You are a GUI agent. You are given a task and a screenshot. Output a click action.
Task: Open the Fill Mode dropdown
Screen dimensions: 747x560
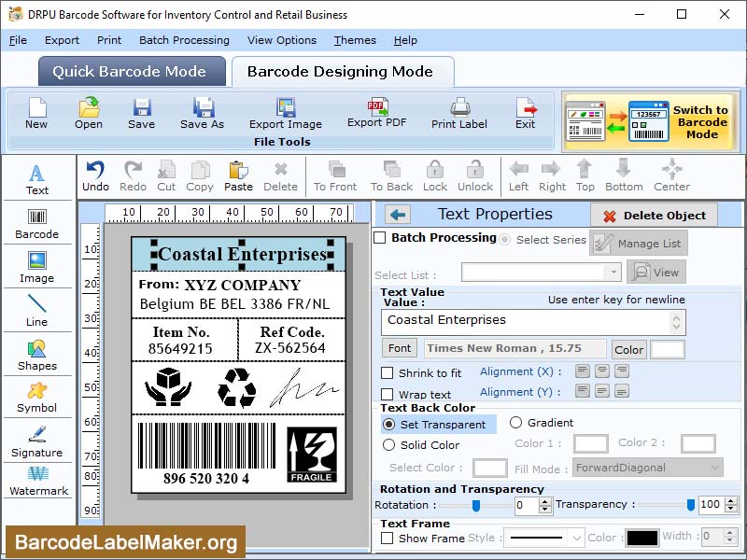647,468
